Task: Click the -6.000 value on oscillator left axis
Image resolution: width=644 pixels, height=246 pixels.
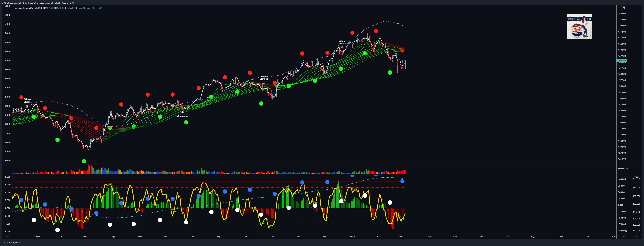Action: [x=7, y=232]
